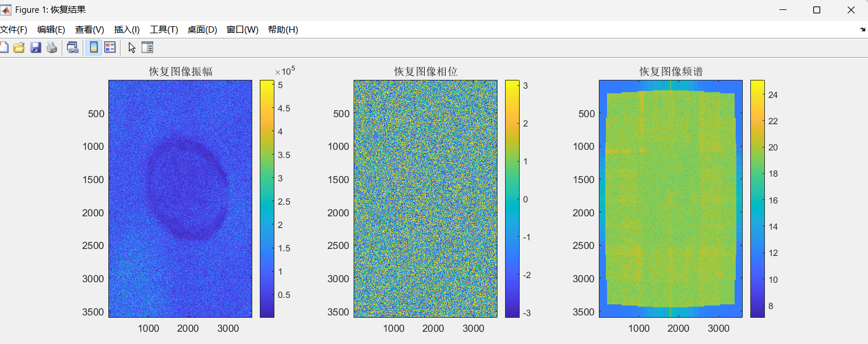Open the 工具(T) menu
Viewport: 868px width, 344px height.
pyautogui.click(x=164, y=30)
